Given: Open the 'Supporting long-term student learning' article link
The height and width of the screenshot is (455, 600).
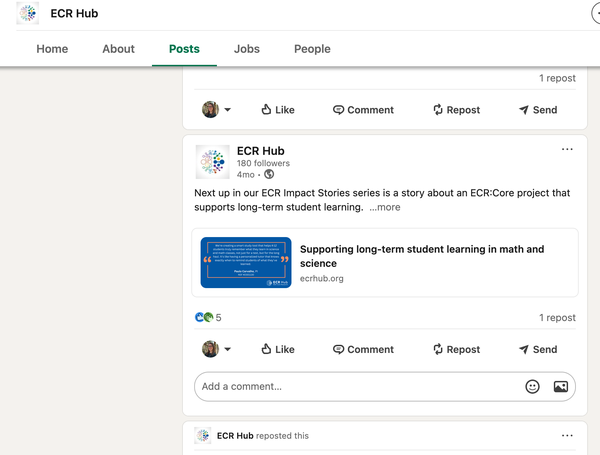Looking at the screenshot, I should [x=422, y=256].
